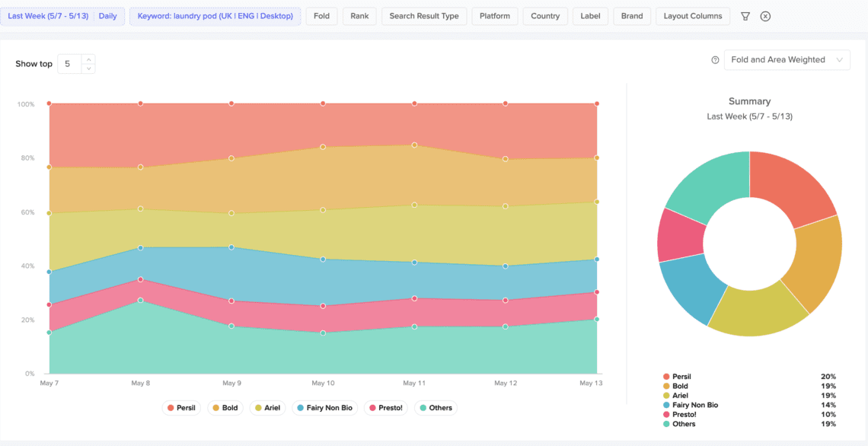Viewport: 868px width, 446px height.
Task: Open the Last Week date range selector
Action: coord(49,15)
